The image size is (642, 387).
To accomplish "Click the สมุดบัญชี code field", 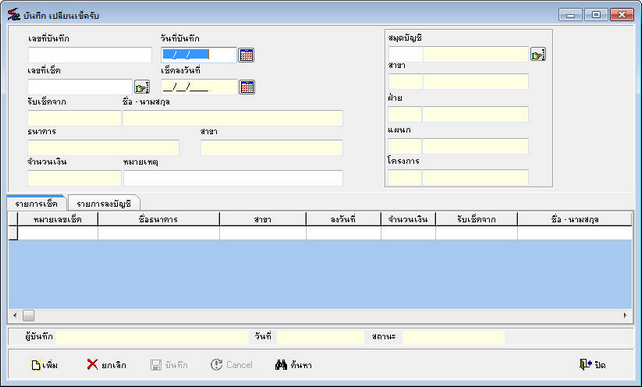I will pyautogui.click(x=405, y=54).
